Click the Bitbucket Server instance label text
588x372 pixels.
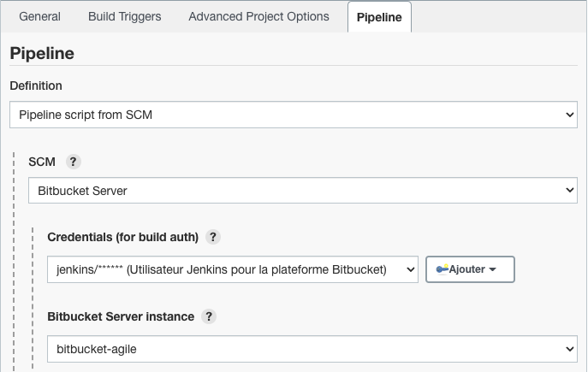point(121,316)
